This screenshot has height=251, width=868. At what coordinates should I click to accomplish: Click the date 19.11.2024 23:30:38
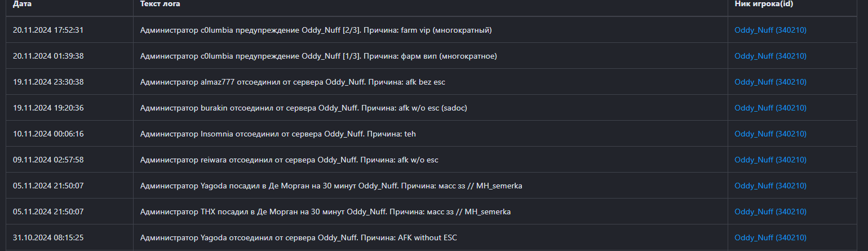(48, 82)
